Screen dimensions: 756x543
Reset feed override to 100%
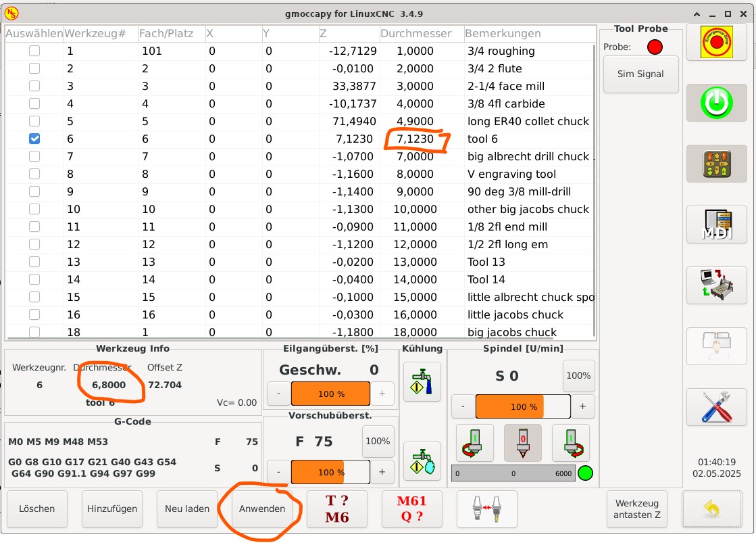(378, 441)
